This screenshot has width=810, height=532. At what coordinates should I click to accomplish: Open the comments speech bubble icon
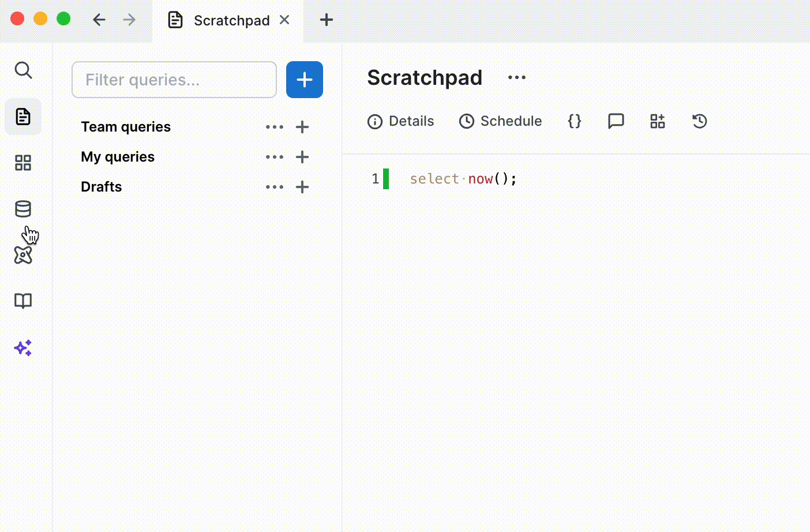(x=616, y=121)
